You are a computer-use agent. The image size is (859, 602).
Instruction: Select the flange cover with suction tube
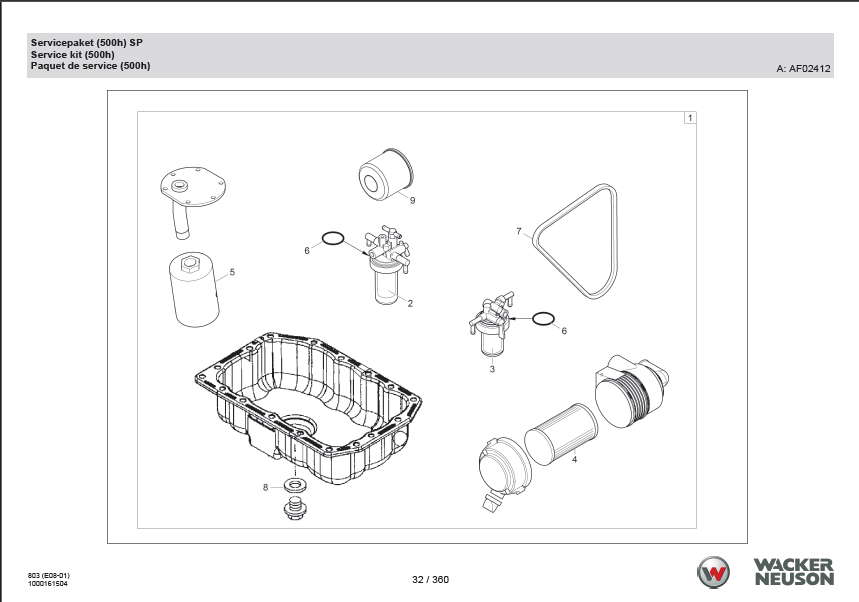192,198
